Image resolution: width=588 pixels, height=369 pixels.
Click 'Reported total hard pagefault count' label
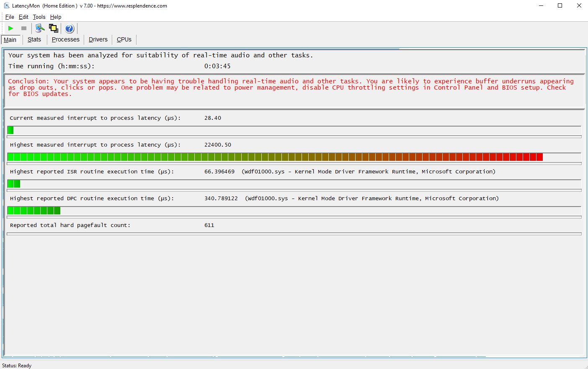(x=70, y=225)
